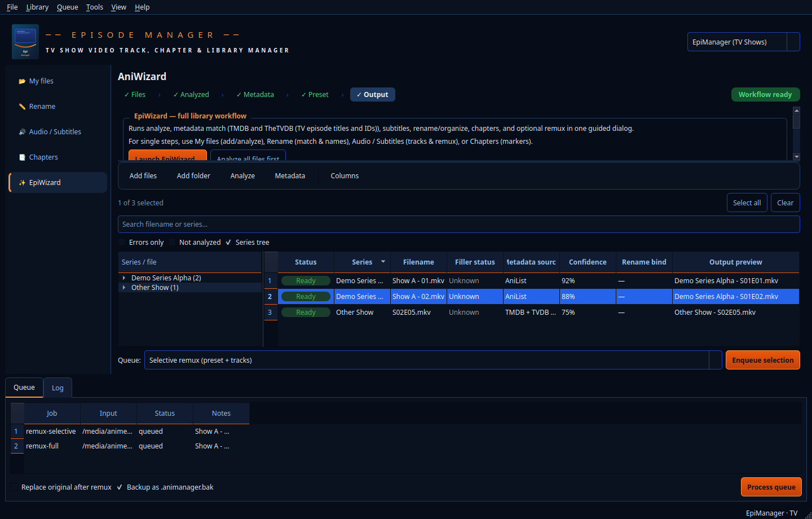Open the Chapters sidebar page

pos(58,157)
